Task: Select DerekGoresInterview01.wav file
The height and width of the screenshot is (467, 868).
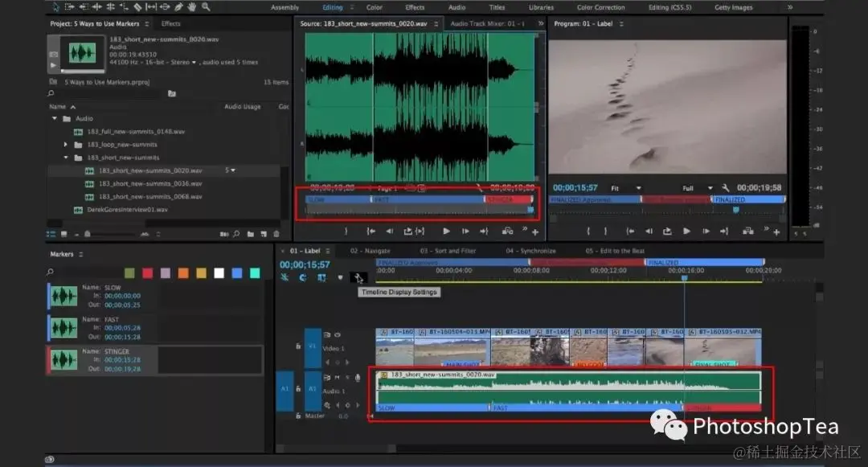Action: [x=127, y=210]
